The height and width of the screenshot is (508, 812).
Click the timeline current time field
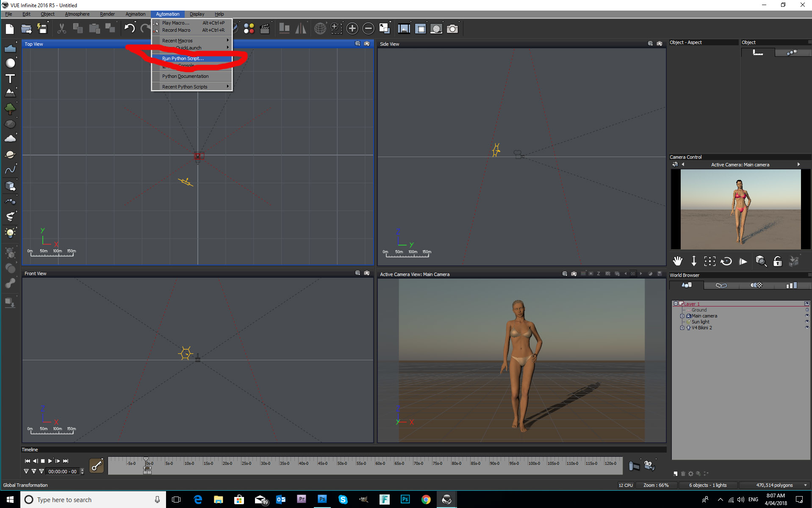62,472
